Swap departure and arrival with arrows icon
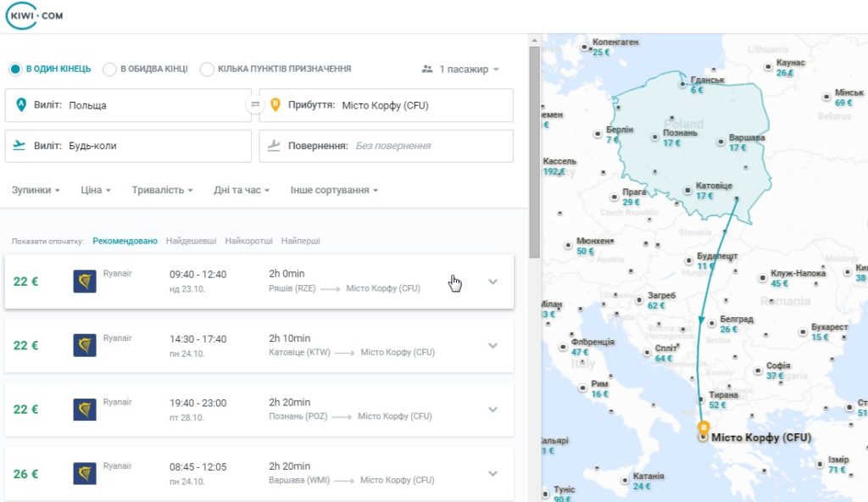 255,103
